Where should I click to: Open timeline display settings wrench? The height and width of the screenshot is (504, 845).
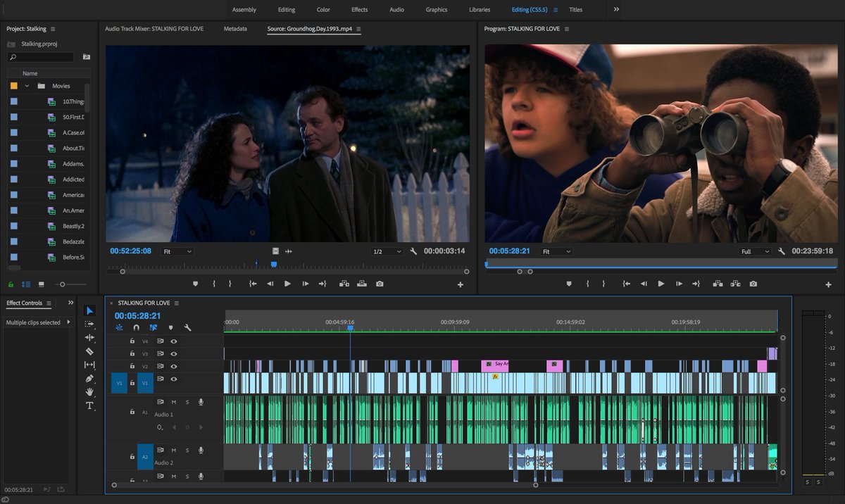point(188,327)
